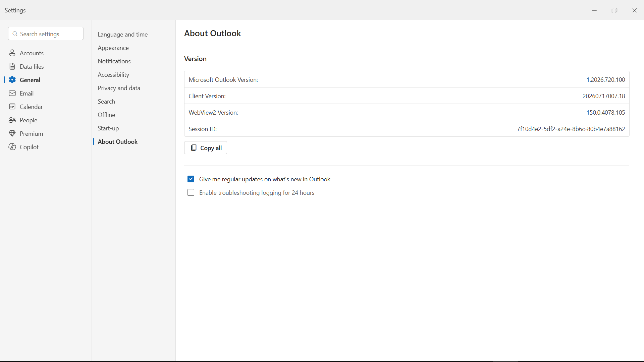Click the Client Version label
The image size is (644, 362).
[x=207, y=96]
